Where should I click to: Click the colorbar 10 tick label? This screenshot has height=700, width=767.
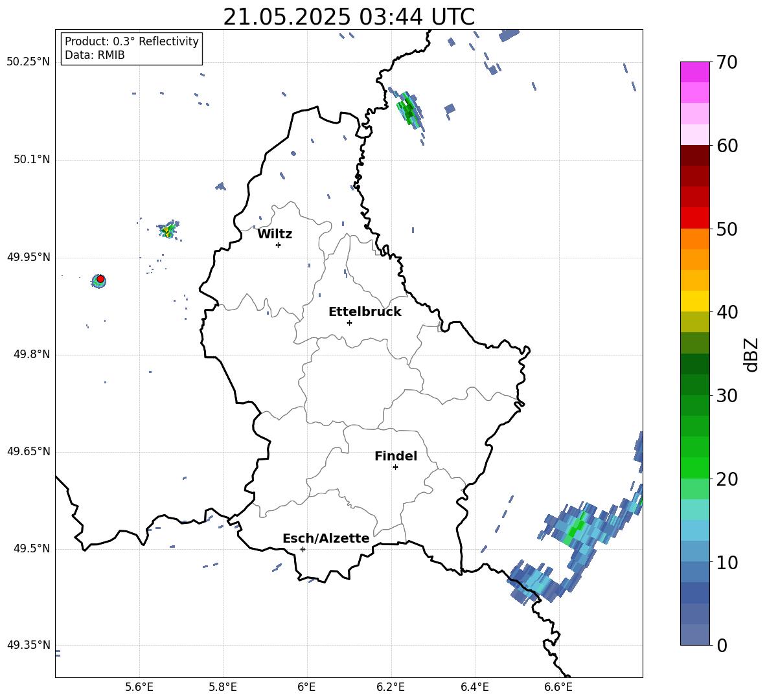[x=727, y=562]
